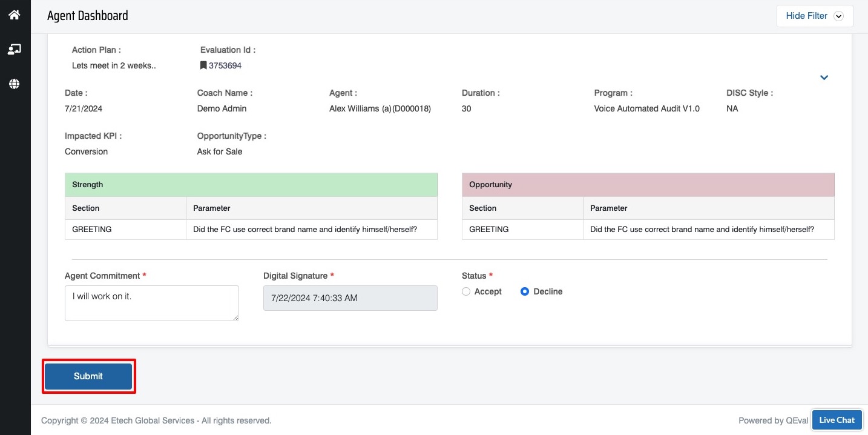Image resolution: width=868 pixels, height=435 pixels.
Task: Focus the Agent Commitment text box
Action: pos(151,303)
